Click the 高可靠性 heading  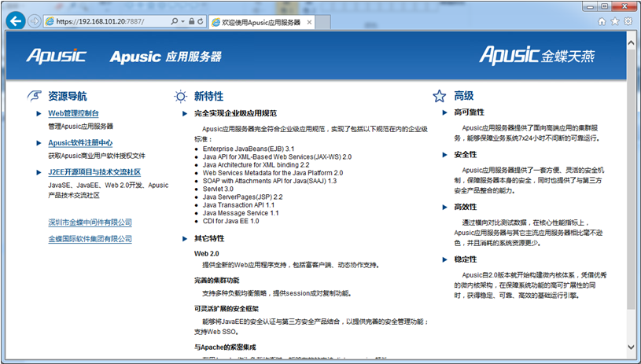[469, 112]
